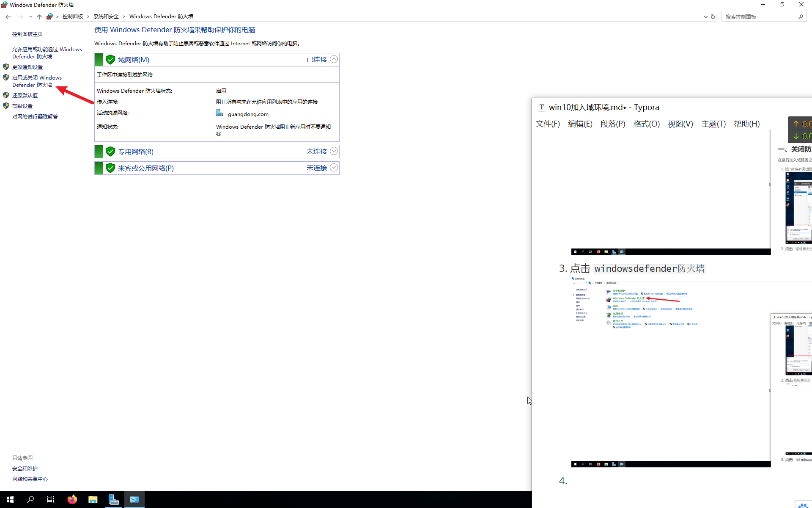Image resolution: width=812 pixels, height=508 pixels.
Task: Click the empty list item 4 in Typora
Action: pos(563,481)
